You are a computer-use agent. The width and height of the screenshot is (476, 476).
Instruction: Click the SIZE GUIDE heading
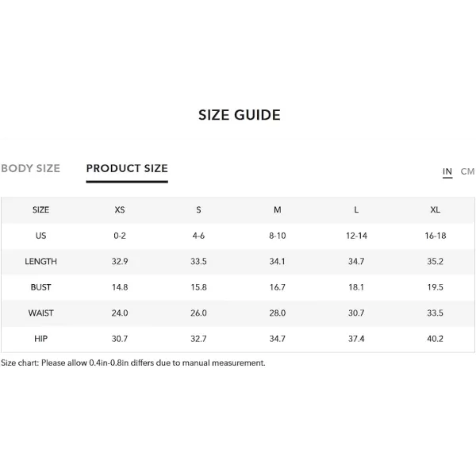tap(240, 115)
